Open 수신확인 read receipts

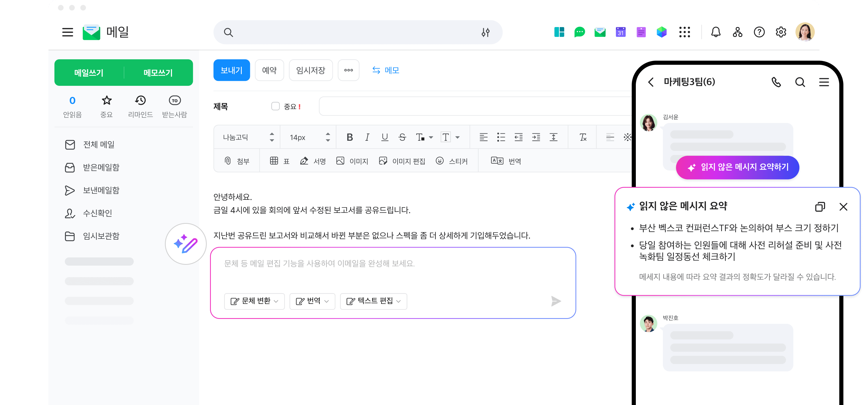pos(88,213)
